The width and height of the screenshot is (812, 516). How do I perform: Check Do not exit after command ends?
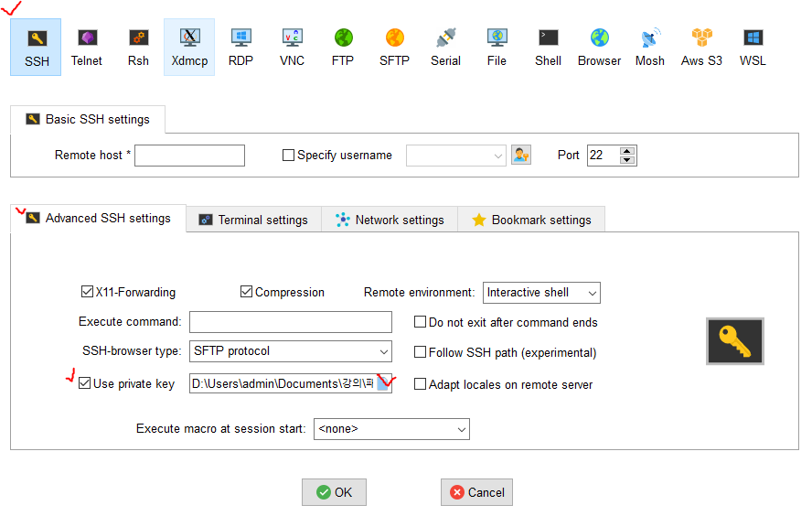click(x=420, y=322)
